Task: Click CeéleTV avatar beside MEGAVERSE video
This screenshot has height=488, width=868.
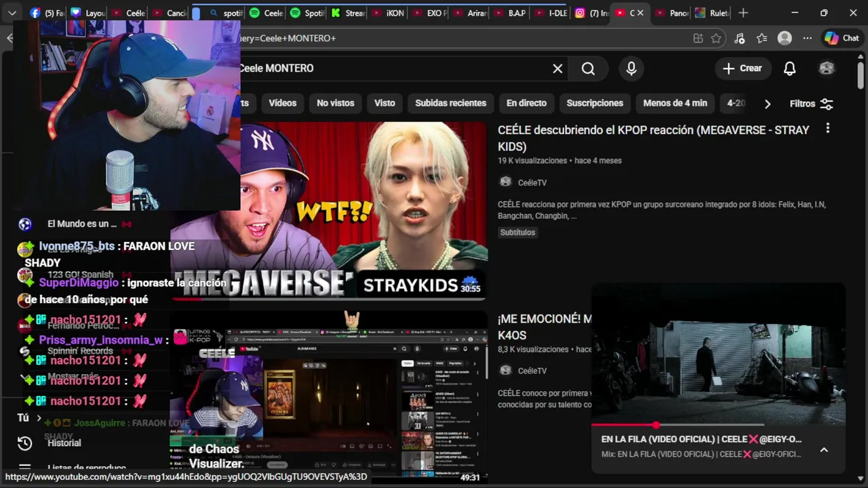Action: click(x=505, y=182)
